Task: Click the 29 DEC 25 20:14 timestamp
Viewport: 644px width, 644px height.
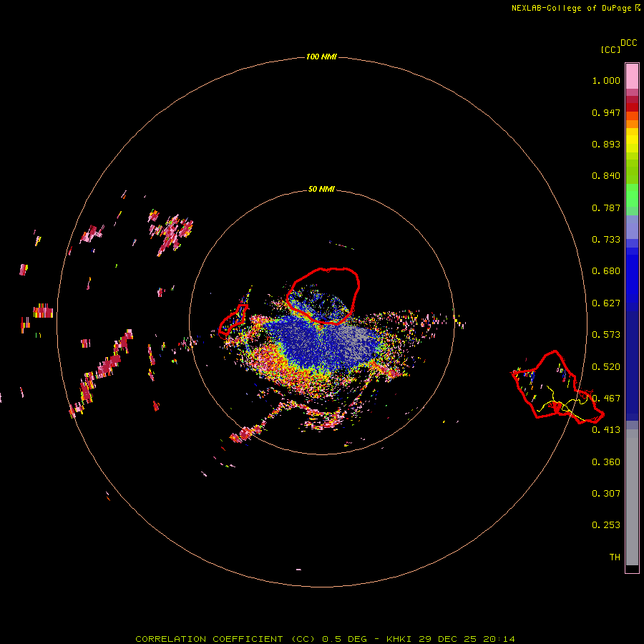Action: pyautogui.click(x=467, y=639)
